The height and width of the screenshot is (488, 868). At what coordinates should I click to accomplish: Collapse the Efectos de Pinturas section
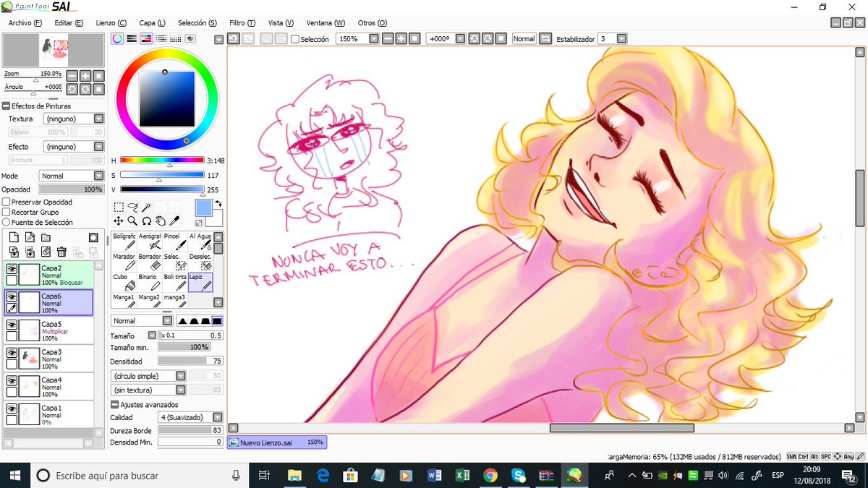[x=6, y=106]
